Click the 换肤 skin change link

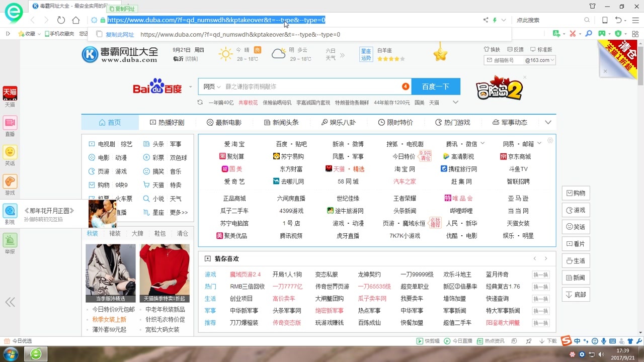pos(492,49)
